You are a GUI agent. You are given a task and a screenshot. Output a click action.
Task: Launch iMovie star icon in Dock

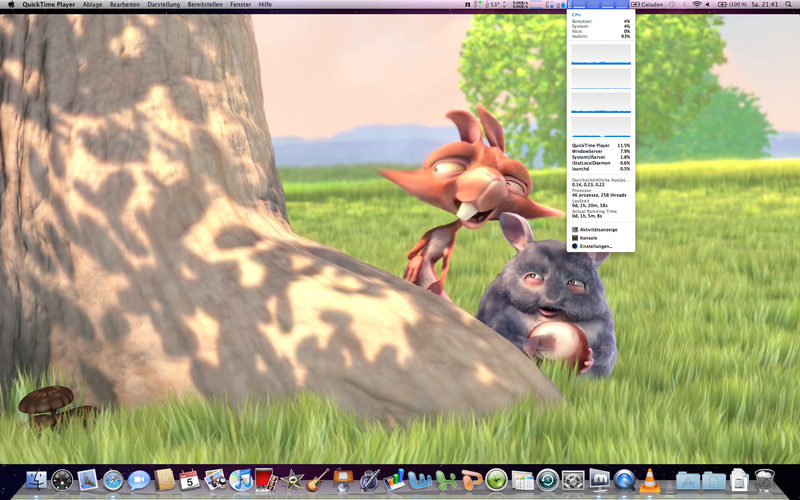pyautogui.click(x=292, y=480)
